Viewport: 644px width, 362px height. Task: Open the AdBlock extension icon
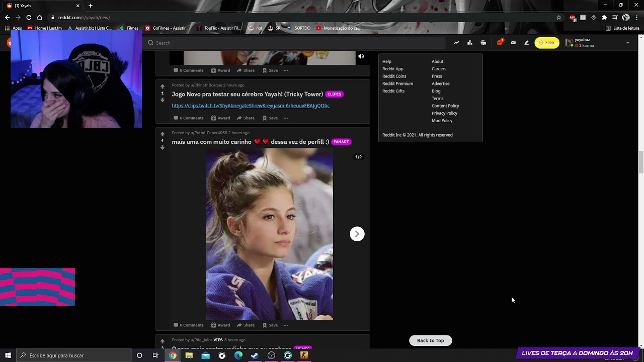point(573,18)
